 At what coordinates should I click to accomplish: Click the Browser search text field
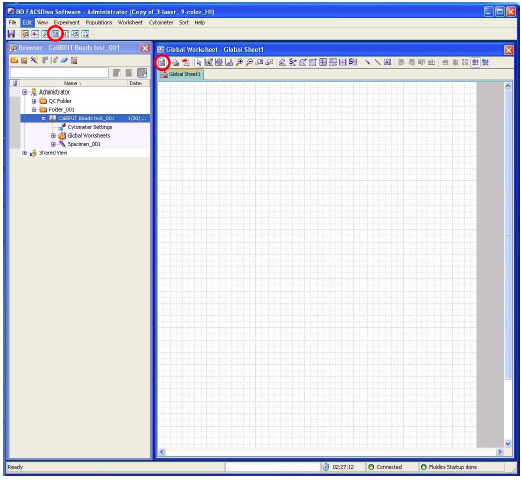59,72
